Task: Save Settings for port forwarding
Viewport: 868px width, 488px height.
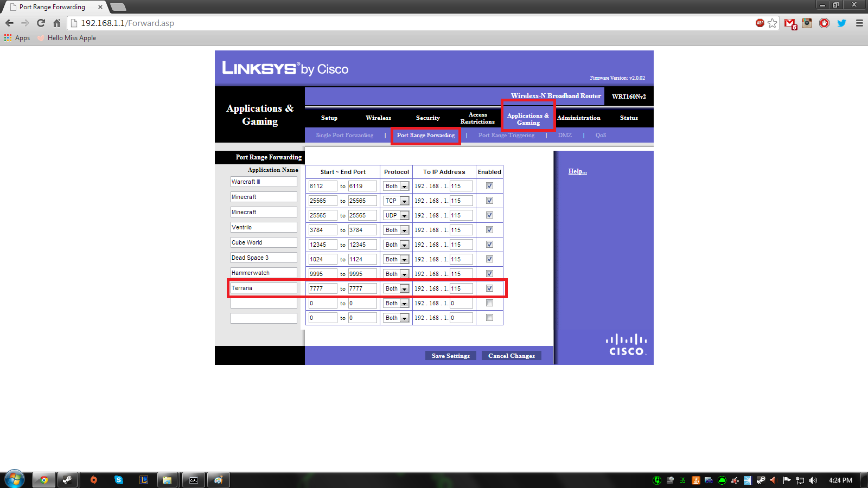Action: [x=451, y=356]
